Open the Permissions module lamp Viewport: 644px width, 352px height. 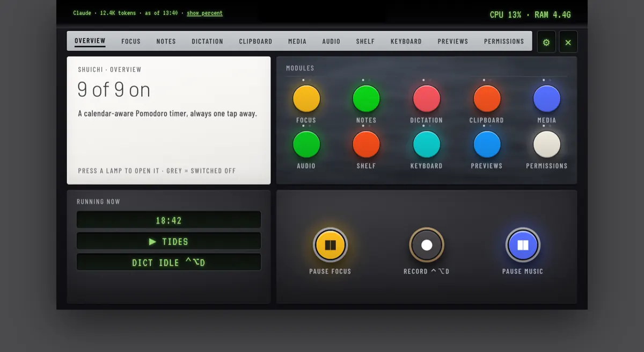[547, 145]
